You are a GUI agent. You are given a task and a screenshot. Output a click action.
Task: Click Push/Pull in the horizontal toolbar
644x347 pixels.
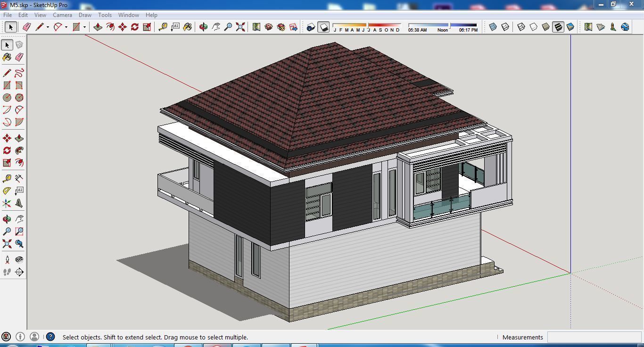point(98,27)
